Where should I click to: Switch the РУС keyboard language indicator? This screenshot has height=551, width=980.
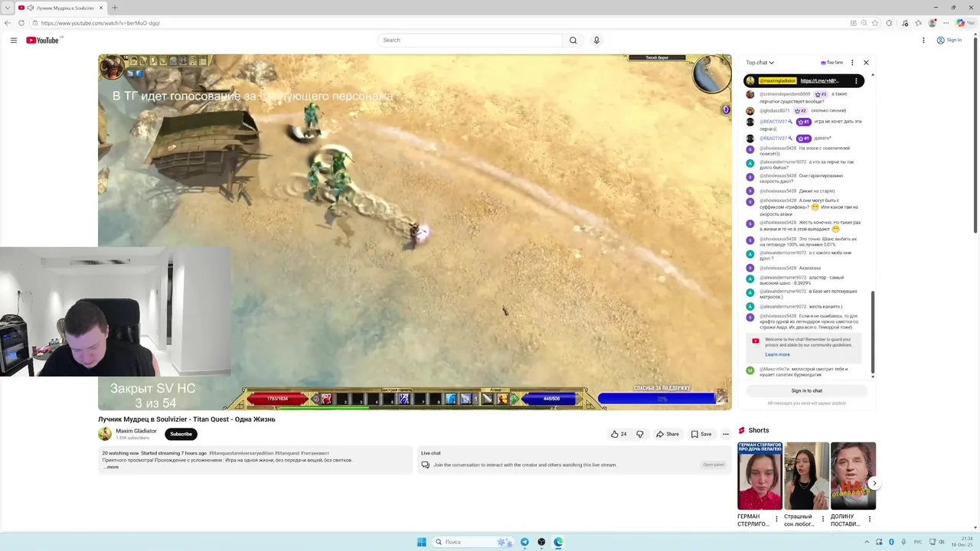click(918, 542)
